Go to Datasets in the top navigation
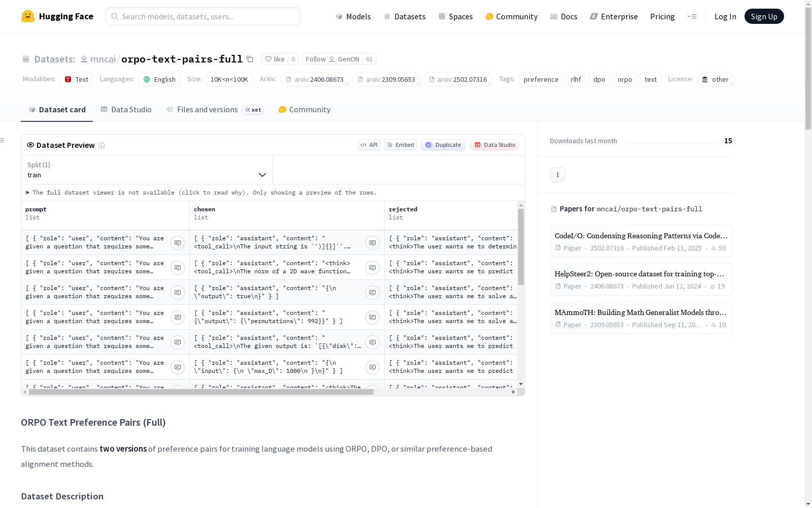 coord(404,16)
